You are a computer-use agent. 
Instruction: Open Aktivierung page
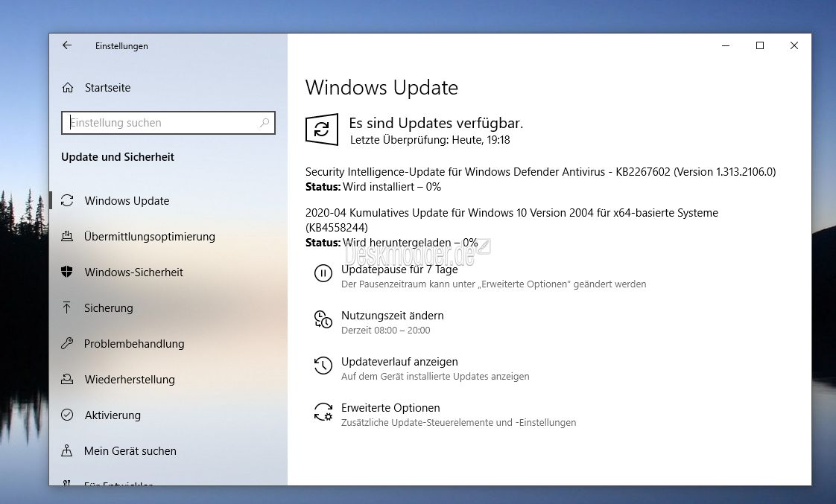click(113, 415)
